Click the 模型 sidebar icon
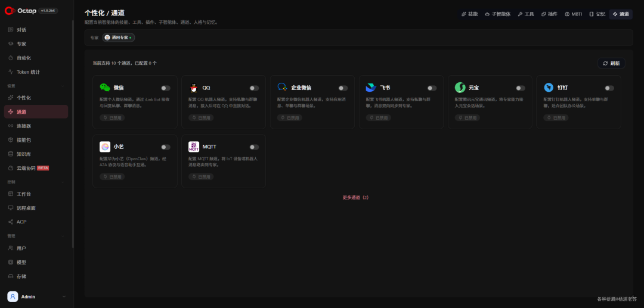Image resolution: width=644 pixels, height=308 pixels. (11, 262)
